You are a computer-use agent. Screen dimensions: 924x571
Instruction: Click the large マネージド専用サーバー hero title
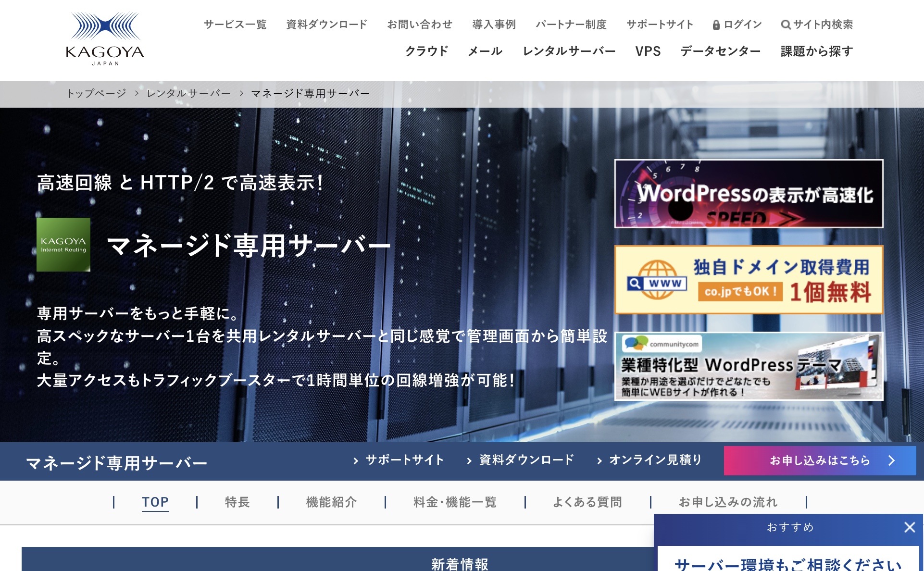(249, 246)
